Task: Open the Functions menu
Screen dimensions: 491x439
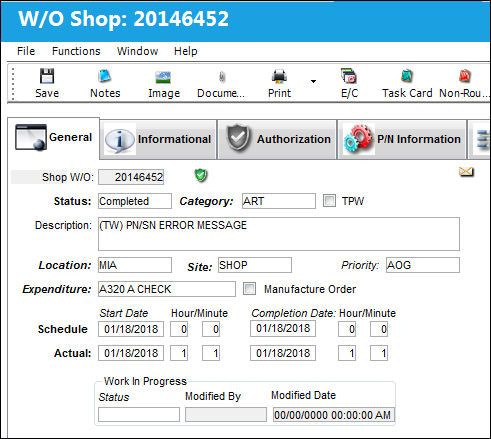Action: point(76,51)
